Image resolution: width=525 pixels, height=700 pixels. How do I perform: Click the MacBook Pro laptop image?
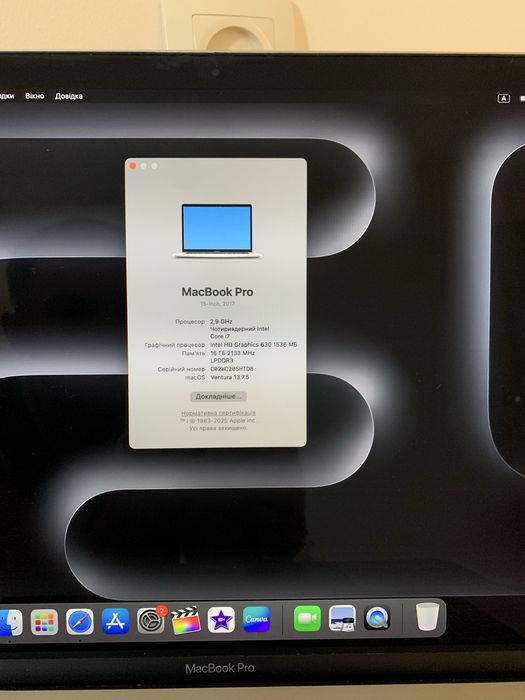(x=217, y=231)
